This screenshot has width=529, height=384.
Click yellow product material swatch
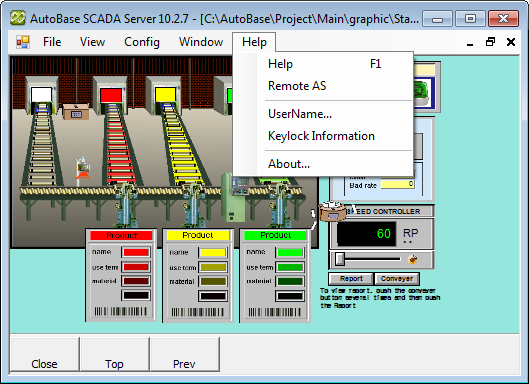213,281
